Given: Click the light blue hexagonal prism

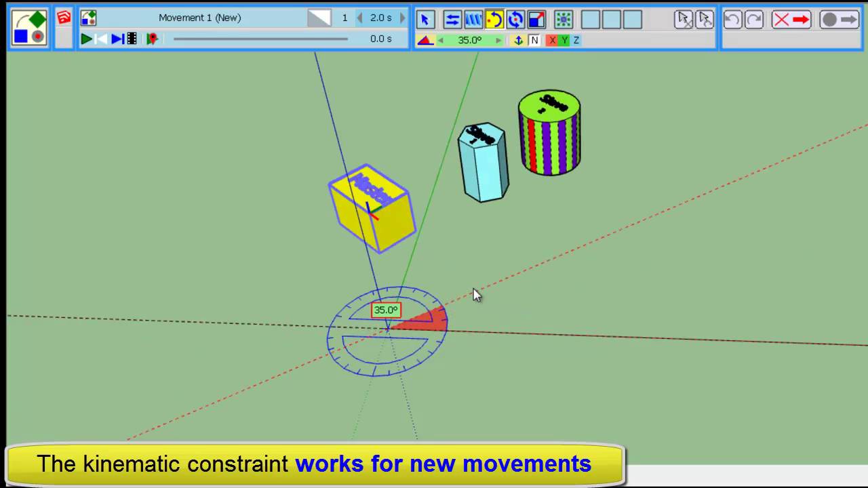Looking at the screenshot, I should pos(483,163).
